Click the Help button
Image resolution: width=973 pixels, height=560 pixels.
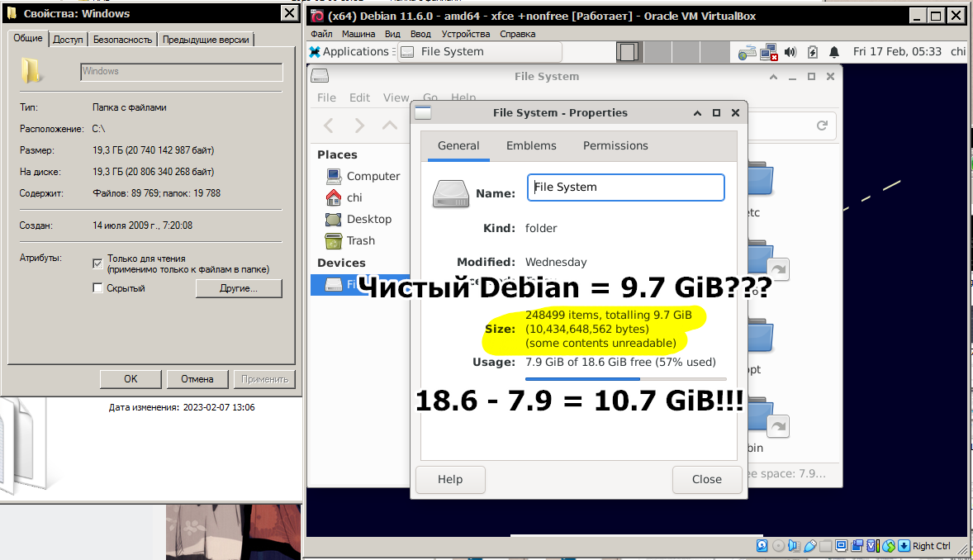pos(450,479)
